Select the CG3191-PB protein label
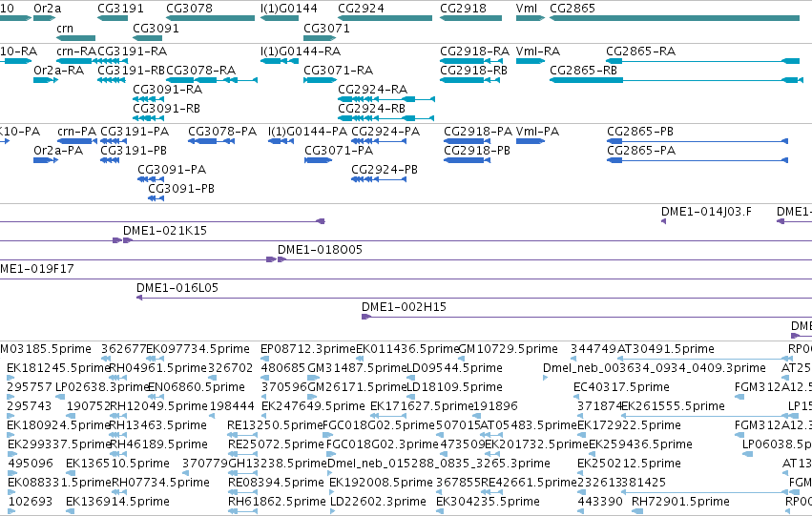 click(x=134, y=150)
